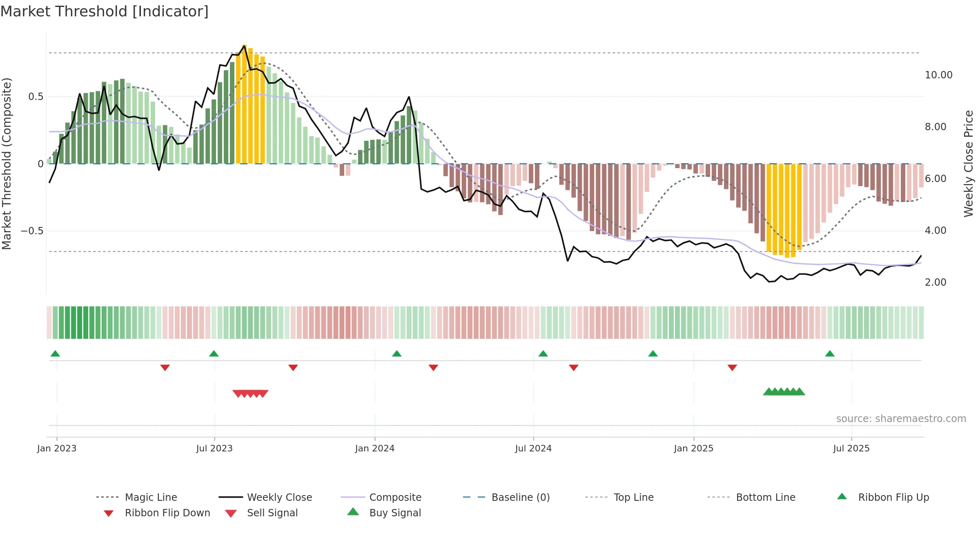
Task: Toggle the Magic Line legend entry
Action: pyautogui.click(x=137, y=497)
